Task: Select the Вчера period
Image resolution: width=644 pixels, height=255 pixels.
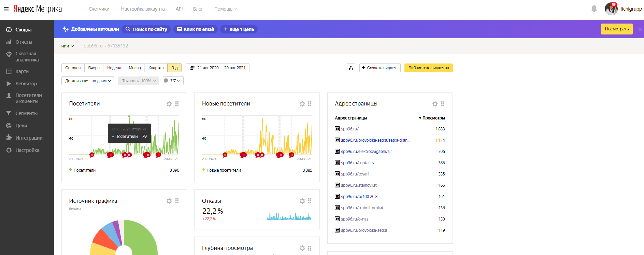Action: (x=94, y=68)
